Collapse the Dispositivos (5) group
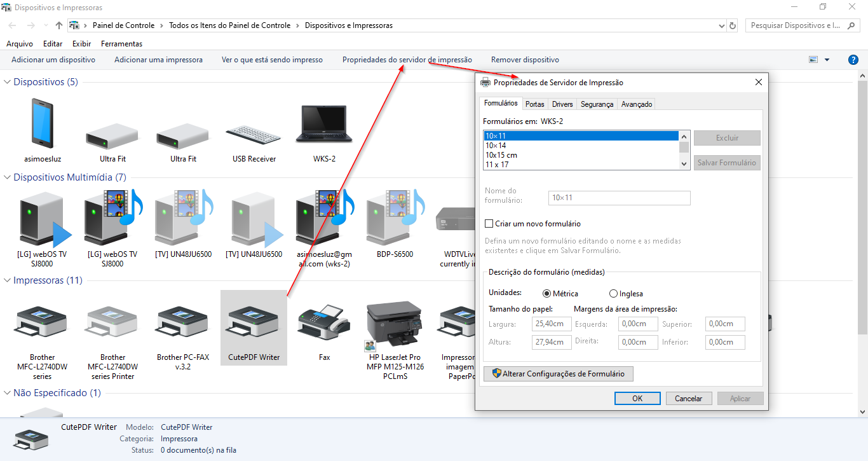The width and height of the screenshot is (868, 461). click(x=8, y=82)
